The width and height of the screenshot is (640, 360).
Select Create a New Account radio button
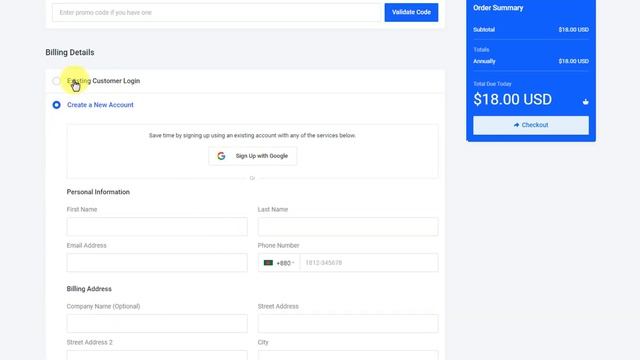(56, 105)
